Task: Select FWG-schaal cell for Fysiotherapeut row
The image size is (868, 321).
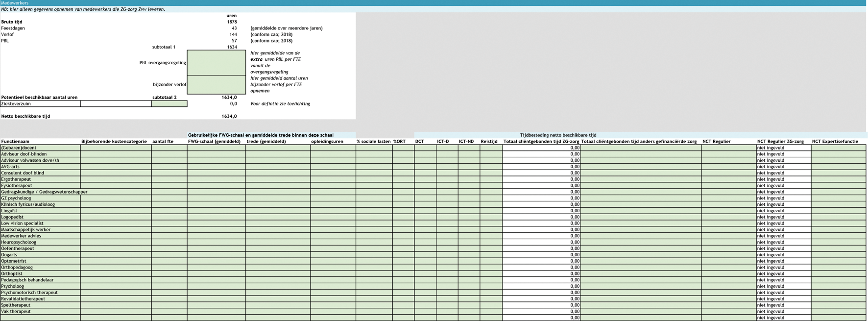Action: [216, 186]
